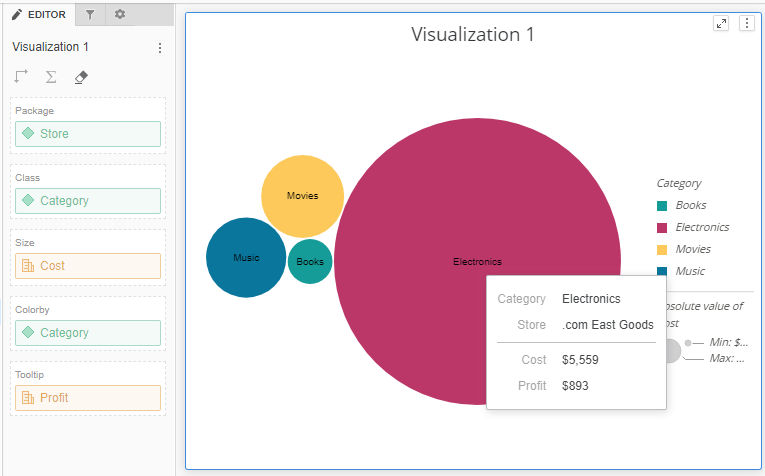Click the Profit metric in Tooltip
Viewport: 765px width, 476px height.
point(88,398)
